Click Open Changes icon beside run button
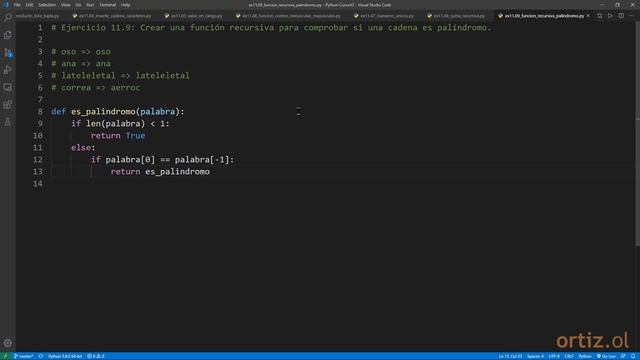Image resolution: width=640 pixels, height=360 pixels. (600, 16)
